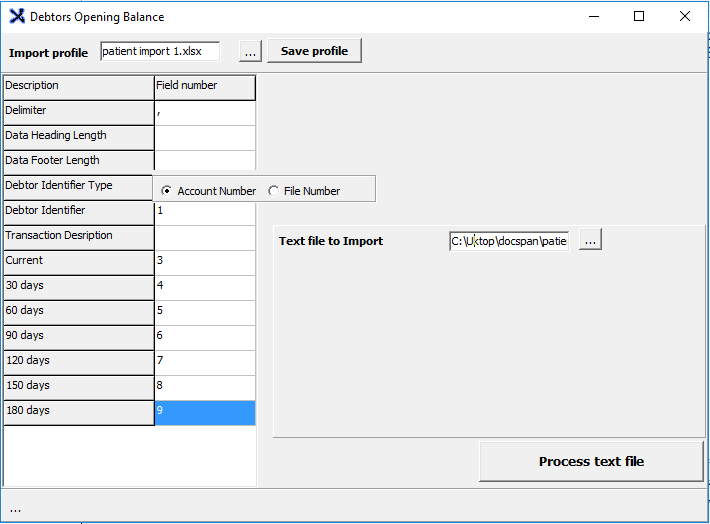This screenshot has height=524, width=710.
Task: Click the Debtors Opening Balance title bar icon
Action: point(16,16)
